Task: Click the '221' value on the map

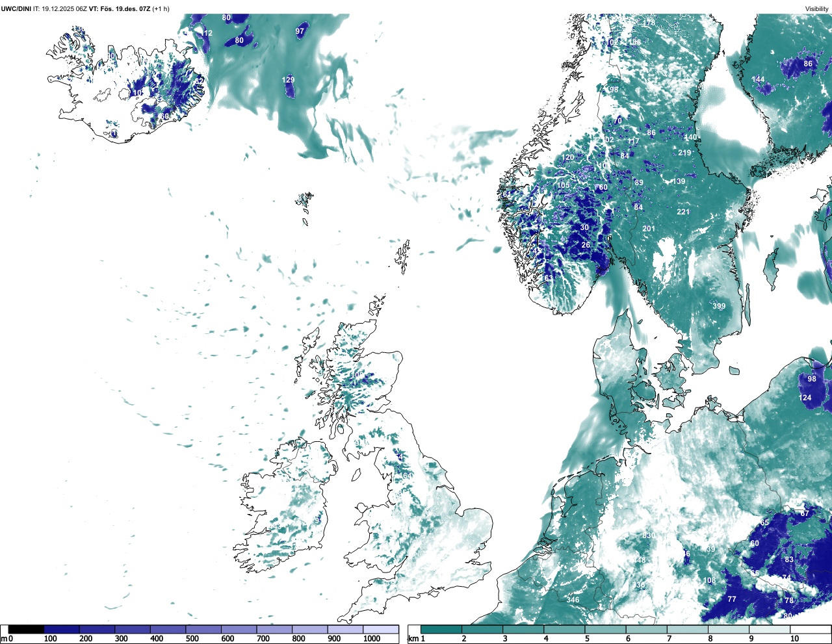Action: (x=683, y=212)
